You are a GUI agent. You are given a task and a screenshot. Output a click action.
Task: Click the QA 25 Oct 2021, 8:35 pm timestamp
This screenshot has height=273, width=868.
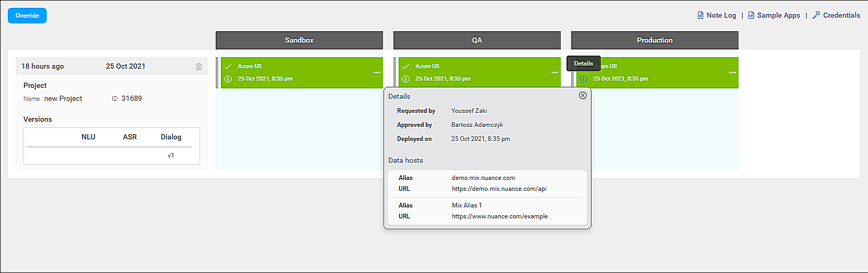[x=443, y=79]
